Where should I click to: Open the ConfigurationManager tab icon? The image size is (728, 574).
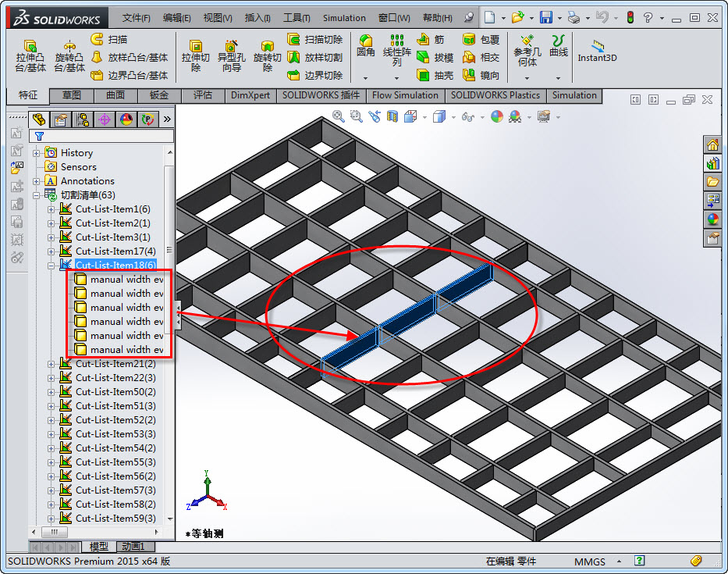click(82, 119)
